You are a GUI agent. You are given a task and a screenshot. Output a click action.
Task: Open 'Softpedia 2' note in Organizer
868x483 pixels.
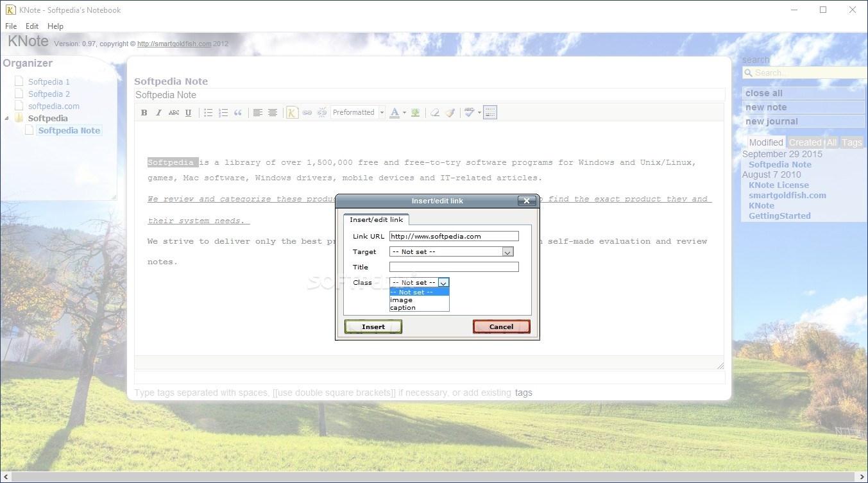[49, 94]
